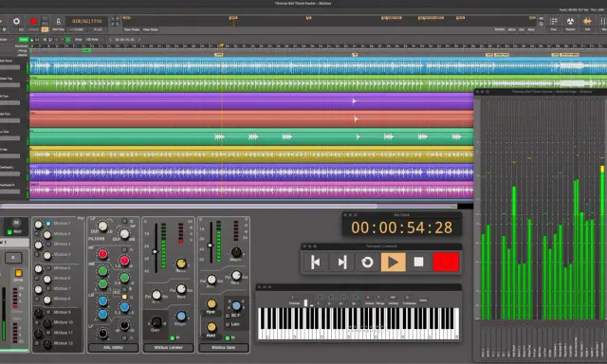Toggle the green In button of Mixbus Limiter
Screen dimensions: 607x364
click(173, 337)
